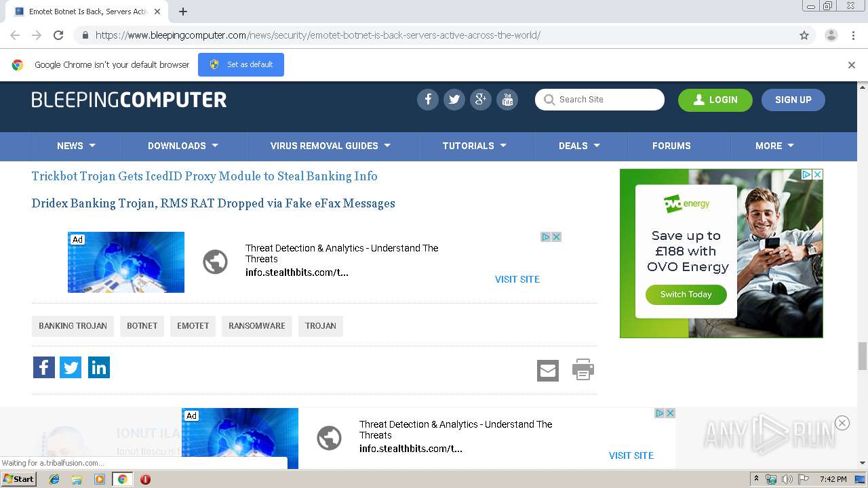This screenshot has height=488, width=868.
Task: Open Chrome three-dot menu
Action: [x=853, y=35]
